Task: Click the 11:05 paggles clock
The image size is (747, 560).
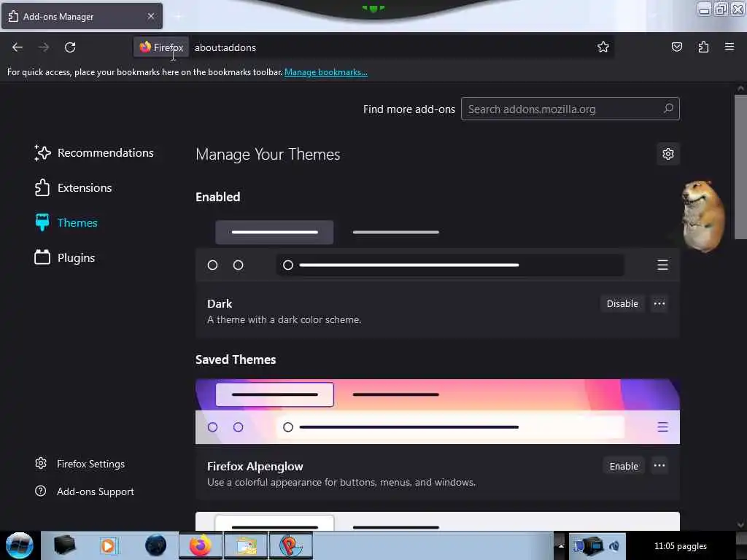Action: click(x=681, y=546)
